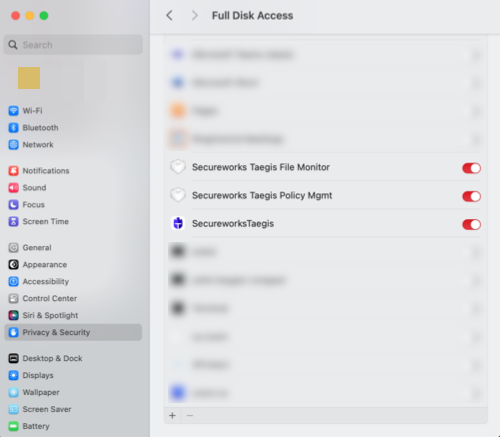
Task: Select the Secureworks Taegis File Monitor row text
Action: pos(261,167)
